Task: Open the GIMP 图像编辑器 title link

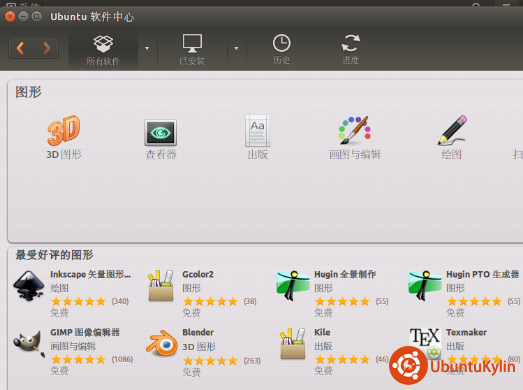Action: (85, 333)
